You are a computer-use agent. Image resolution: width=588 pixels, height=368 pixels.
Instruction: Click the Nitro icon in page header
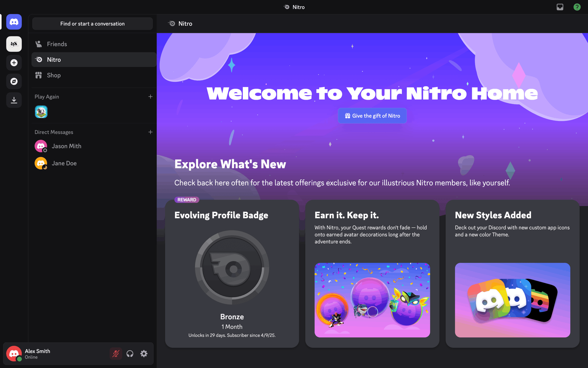pos(171,24)
